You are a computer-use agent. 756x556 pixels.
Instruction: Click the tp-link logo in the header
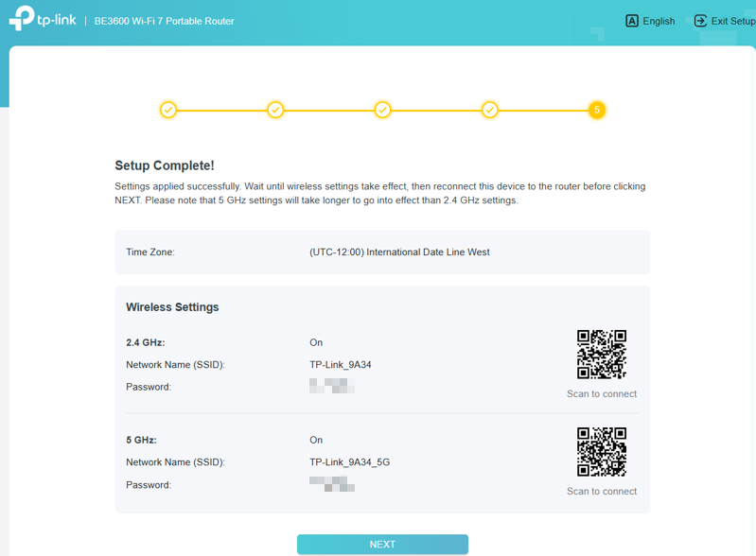[42, 20]
